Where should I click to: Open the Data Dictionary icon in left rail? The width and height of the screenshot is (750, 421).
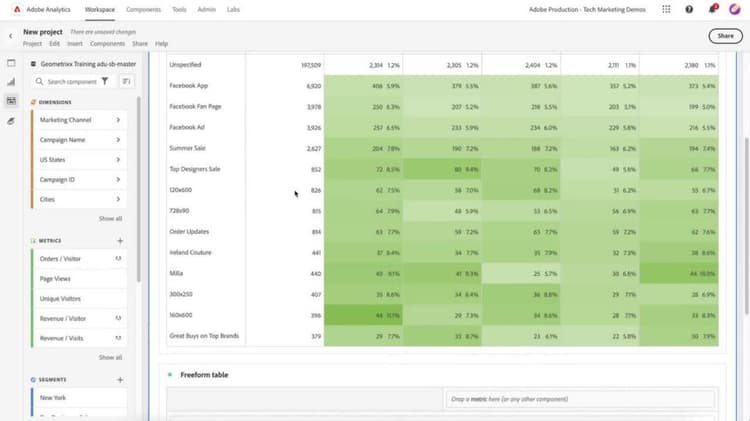point(11,121)
